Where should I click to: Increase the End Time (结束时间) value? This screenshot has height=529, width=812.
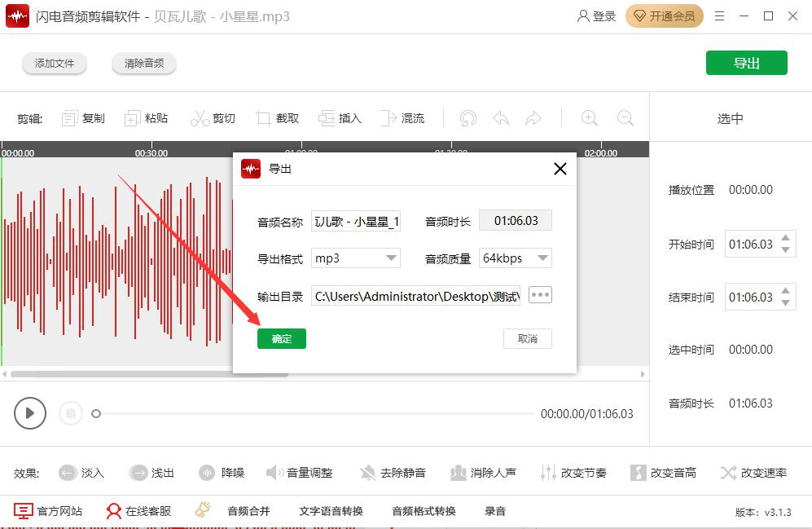tap(786, 291)
